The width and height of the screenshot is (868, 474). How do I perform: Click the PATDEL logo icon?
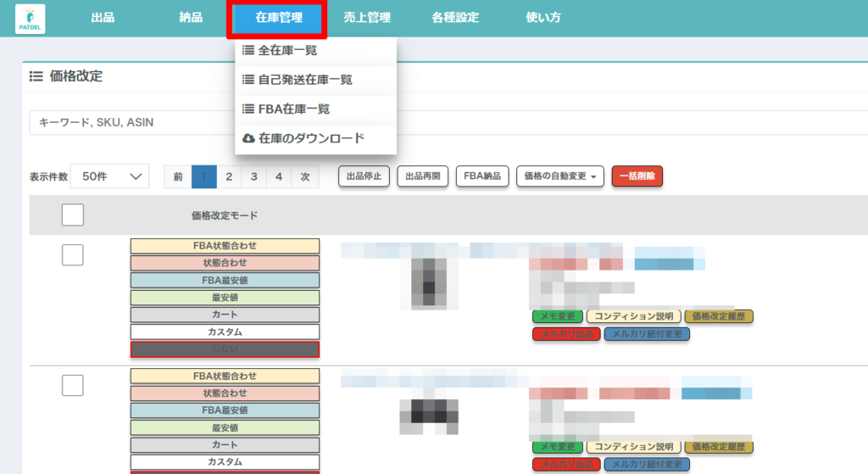pos(31,19)
